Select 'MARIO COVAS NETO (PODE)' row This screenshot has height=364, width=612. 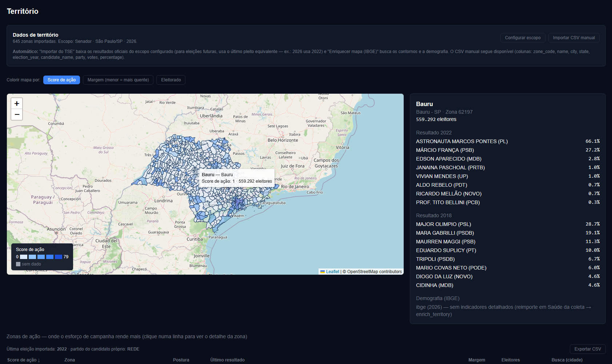(508, 268)
